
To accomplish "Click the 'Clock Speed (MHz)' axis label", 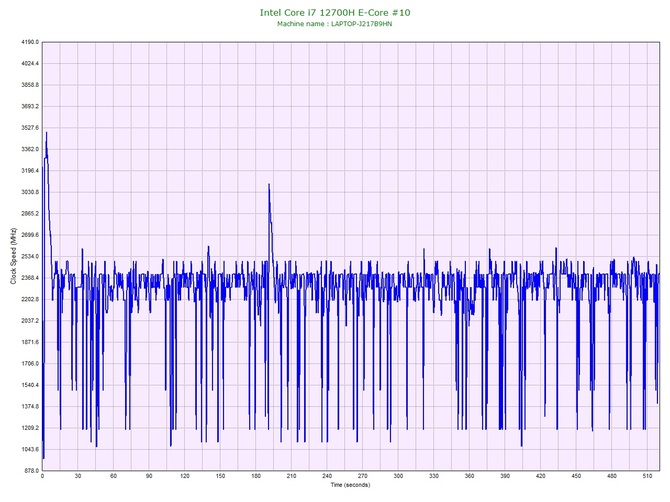I will [x=13, y=256].
